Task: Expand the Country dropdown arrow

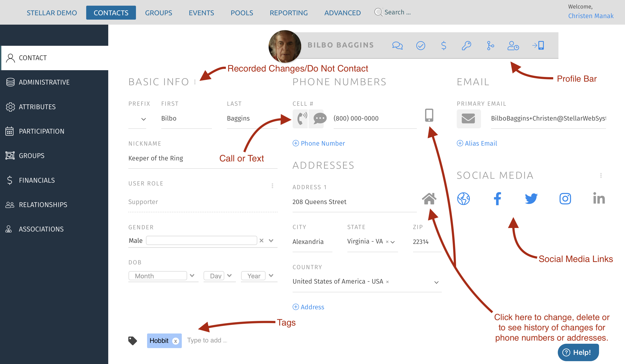Action: (436, 282)
